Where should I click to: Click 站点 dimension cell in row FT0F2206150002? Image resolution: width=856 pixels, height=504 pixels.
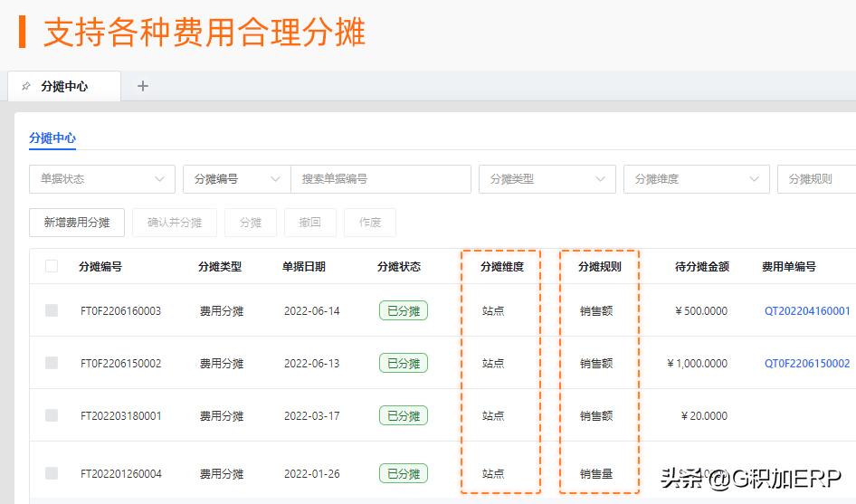[x=493, y=363]
